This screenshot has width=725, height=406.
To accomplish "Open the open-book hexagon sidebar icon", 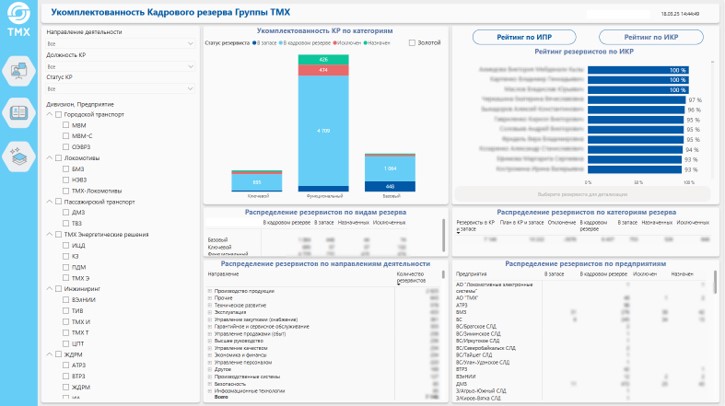I will (x=19, y=112).
